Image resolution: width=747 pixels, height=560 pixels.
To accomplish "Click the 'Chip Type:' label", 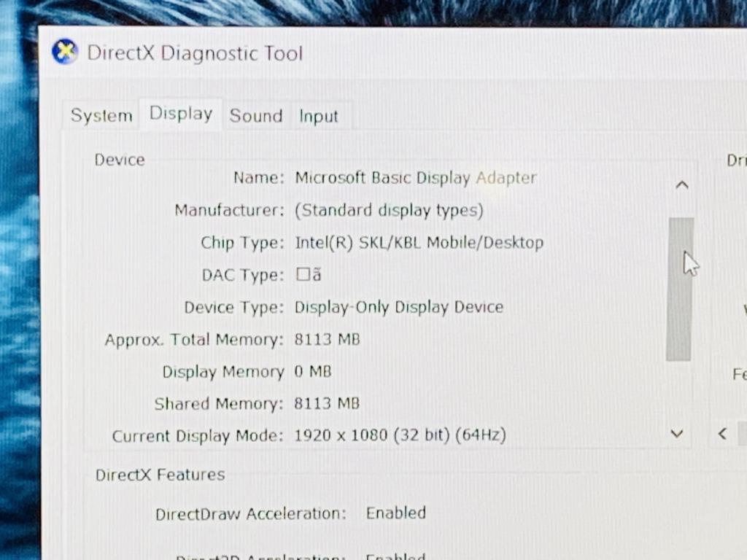I will 242,243.
